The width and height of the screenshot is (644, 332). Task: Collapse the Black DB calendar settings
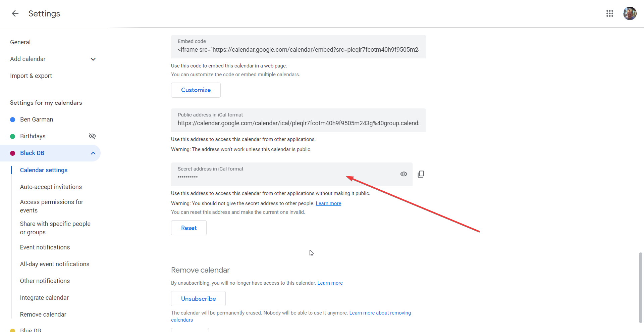point(93,153)
